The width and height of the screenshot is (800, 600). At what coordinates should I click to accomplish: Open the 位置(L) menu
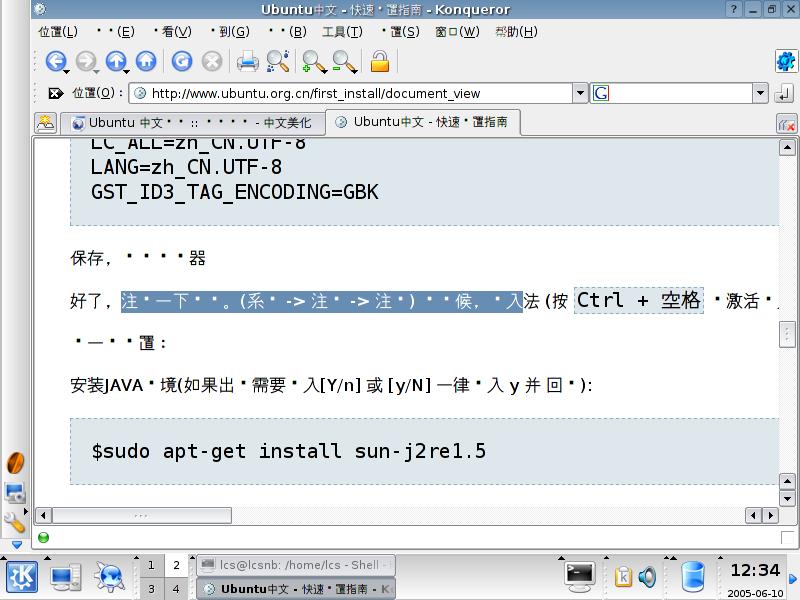coord(58,32)
